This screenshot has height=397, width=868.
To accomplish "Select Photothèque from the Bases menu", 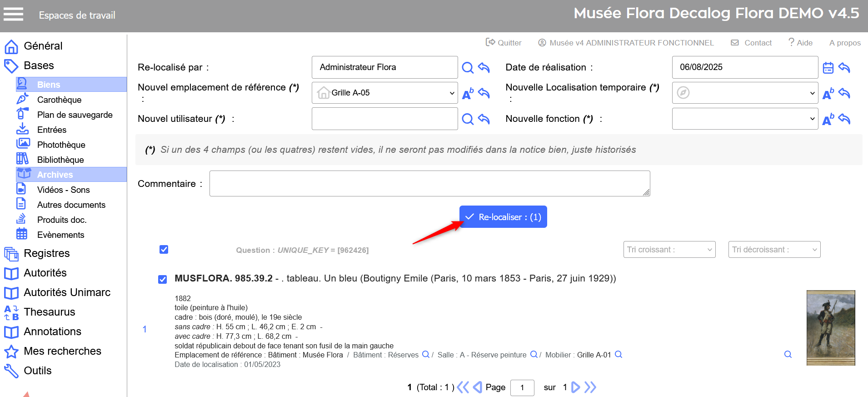I will pos(61,145).
